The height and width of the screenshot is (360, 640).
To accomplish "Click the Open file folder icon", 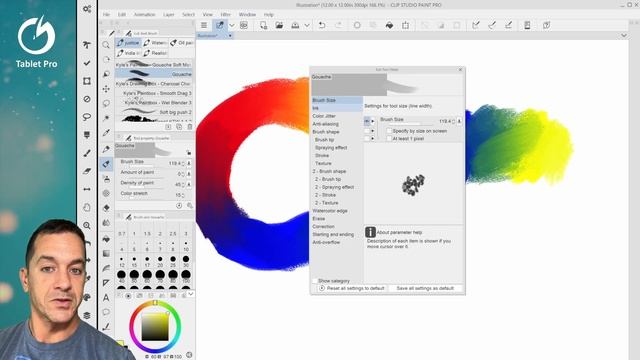I will pos(279,25).
